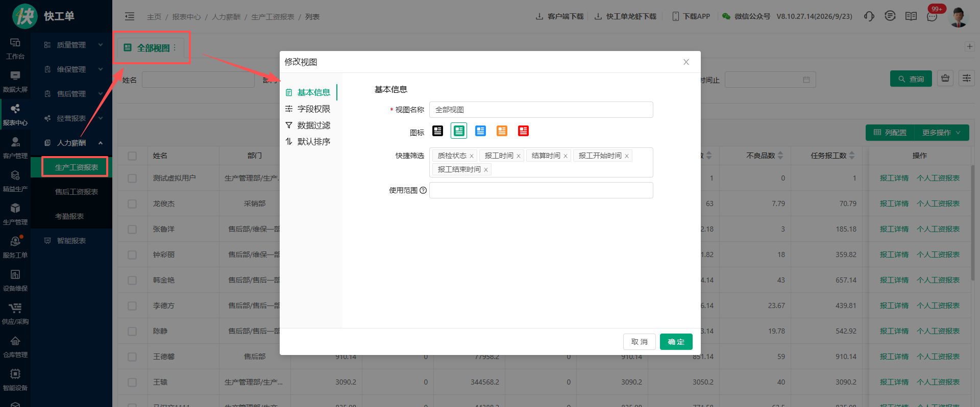Tick the checkbox for 龙俊杰 row
The width and height of the screenshot is (980, 407).
pos(132,204)
